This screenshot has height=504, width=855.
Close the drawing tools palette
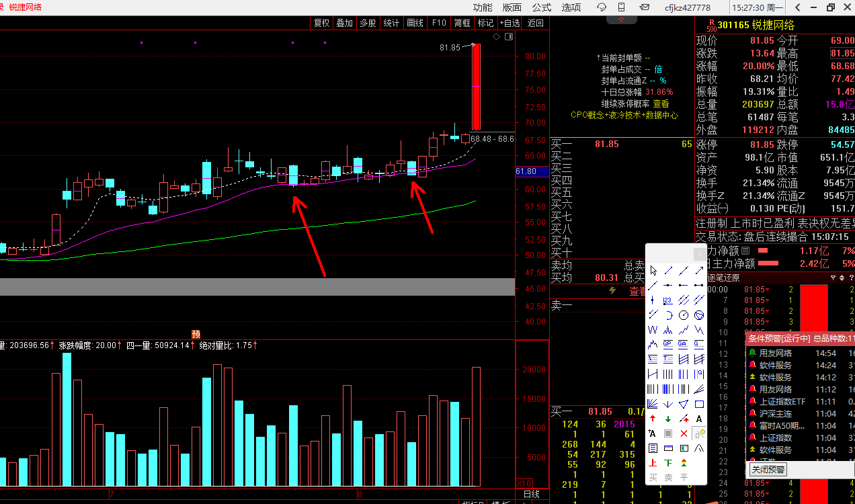[x=700, y=254]
